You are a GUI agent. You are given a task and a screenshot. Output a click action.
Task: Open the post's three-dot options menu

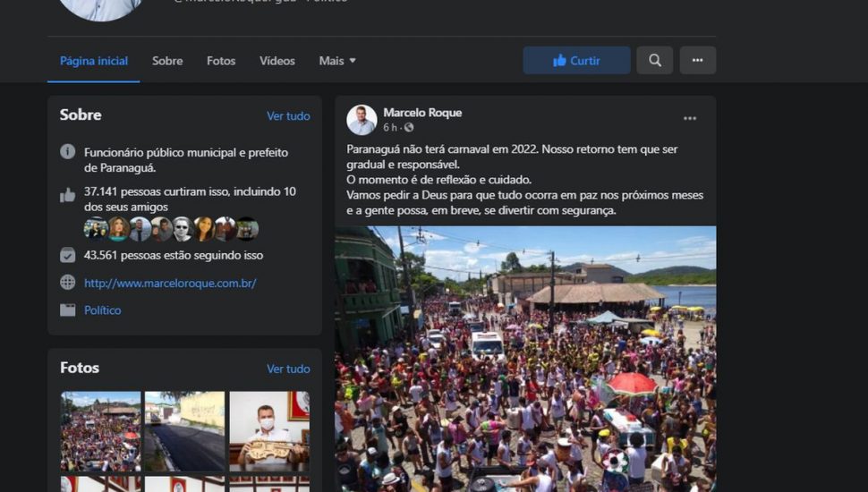click(689, 119)
